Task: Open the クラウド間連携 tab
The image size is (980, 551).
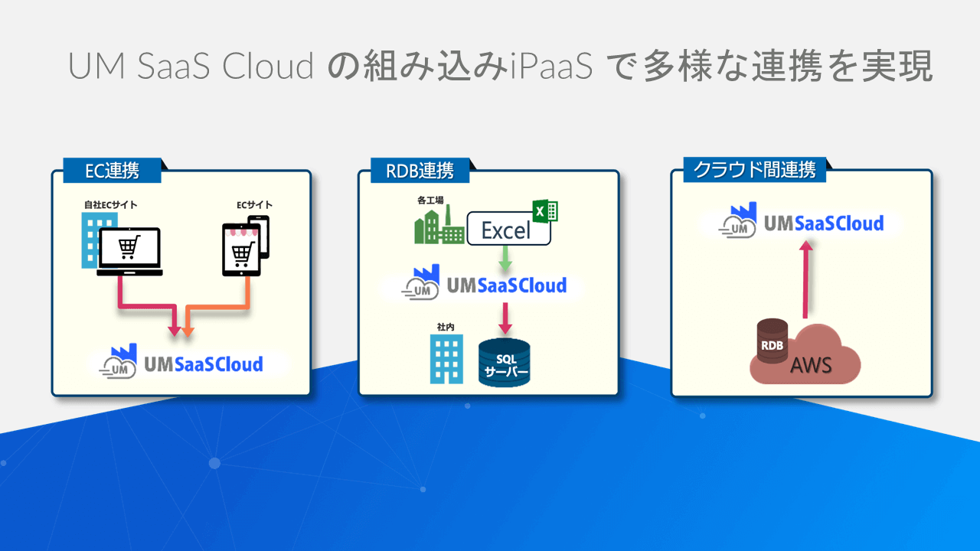Action: pyautogui.click(x=754, y=170)
